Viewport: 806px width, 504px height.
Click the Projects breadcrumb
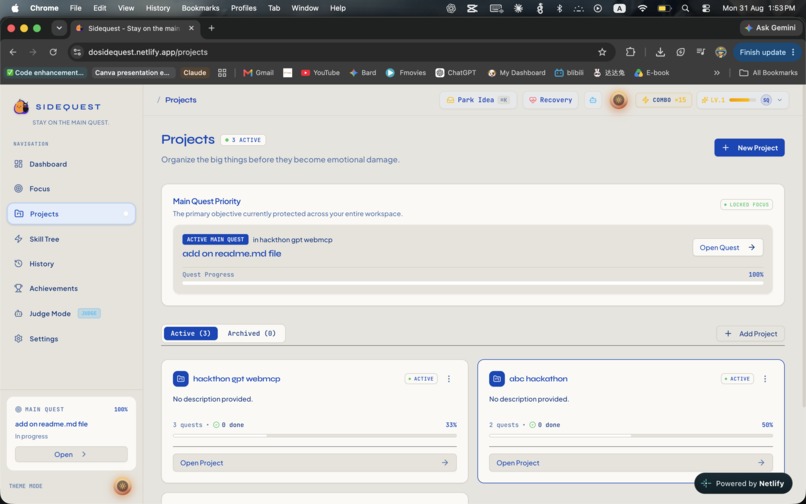tap(180, 100)
